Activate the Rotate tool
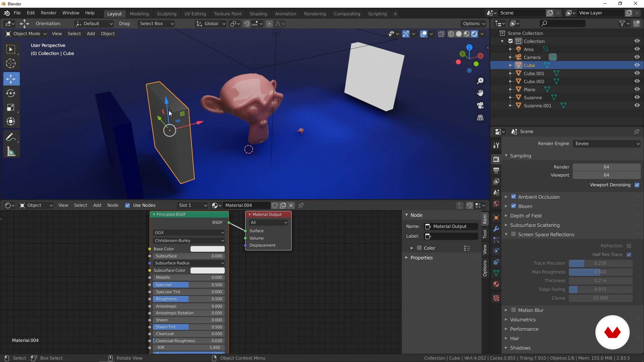The image size is (644, 362). click(x=11, y=94)
